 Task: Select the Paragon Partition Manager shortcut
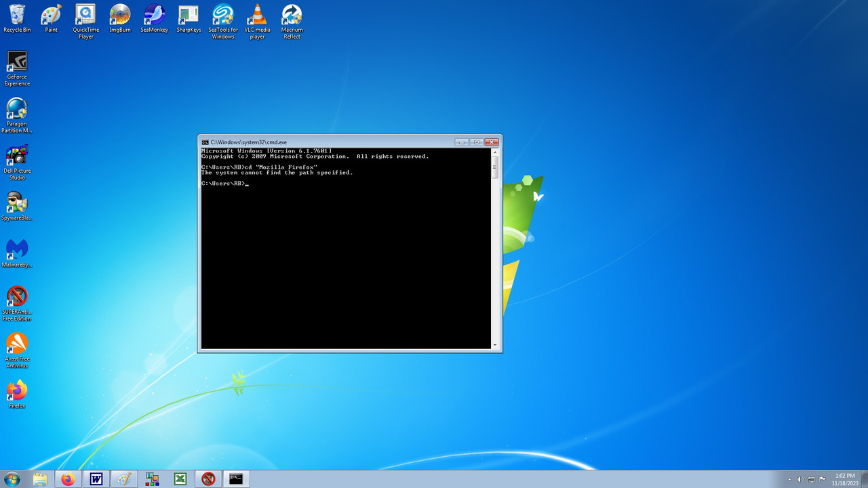click(x=17, y=115)
